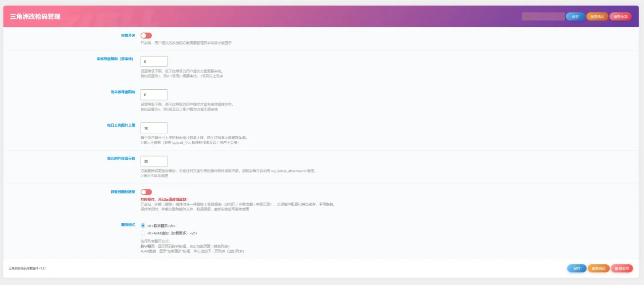644x285 pixels.
Task: Click the 审核开关 field label
Action: pos(128,36)
